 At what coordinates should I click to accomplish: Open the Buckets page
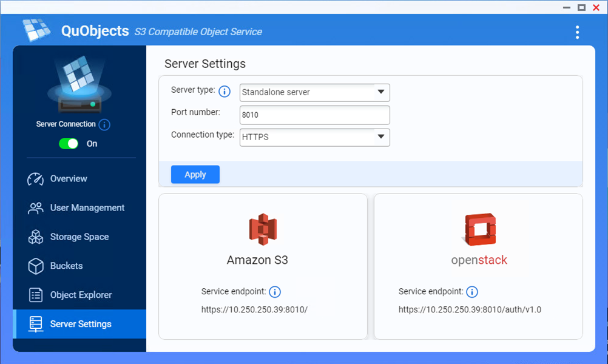[x=79, y=266]
